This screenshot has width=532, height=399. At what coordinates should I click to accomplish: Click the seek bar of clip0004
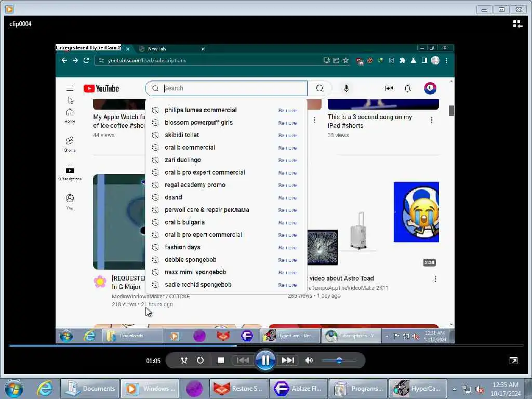point(266,345)
